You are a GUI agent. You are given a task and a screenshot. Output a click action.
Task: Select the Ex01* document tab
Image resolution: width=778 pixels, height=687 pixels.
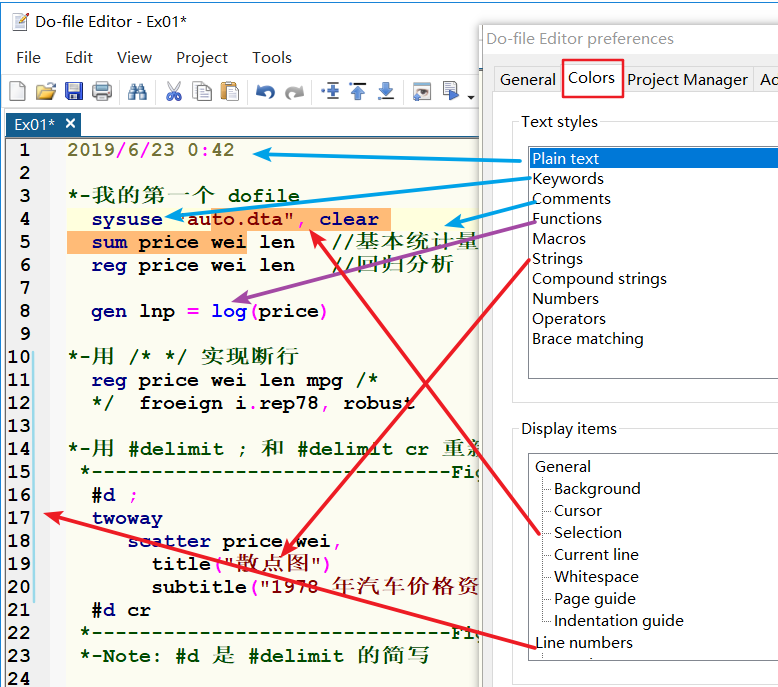tap(43, 124)
